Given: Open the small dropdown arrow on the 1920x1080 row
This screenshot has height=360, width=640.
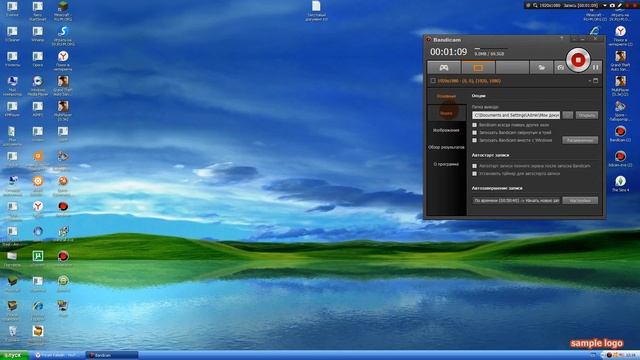Looking at the screenshot, I should pyautogui.click(x=590, y=81).
